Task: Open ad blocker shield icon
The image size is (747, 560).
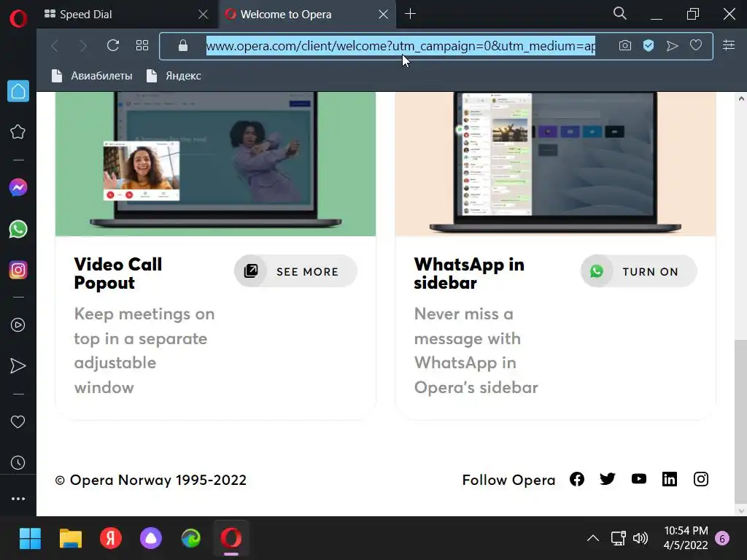Action: click(x=649, y=46)
